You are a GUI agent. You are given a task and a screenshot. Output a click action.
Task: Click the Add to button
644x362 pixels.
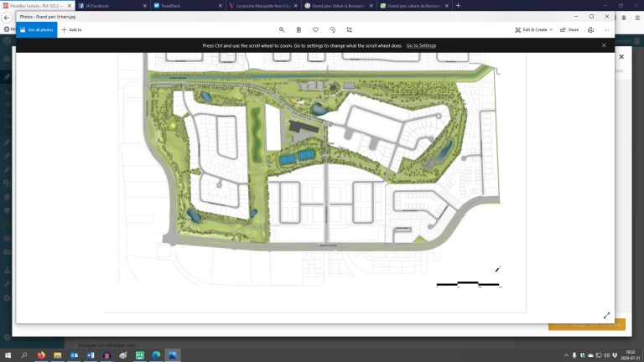click(x=71, y=29)
